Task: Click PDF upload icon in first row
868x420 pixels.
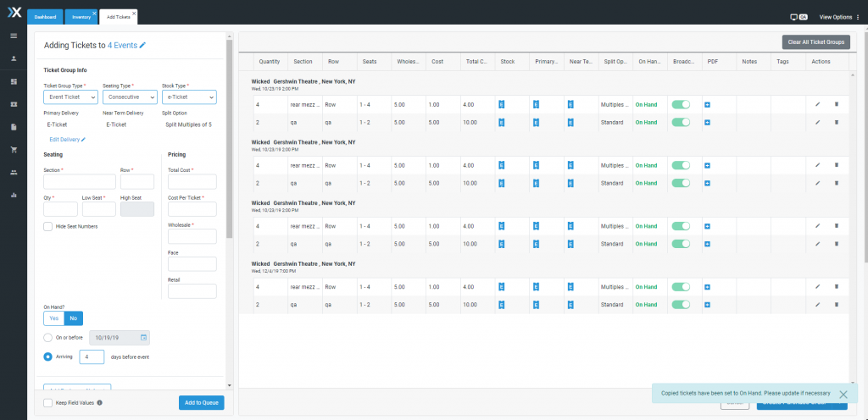Action: coord(708,104)
